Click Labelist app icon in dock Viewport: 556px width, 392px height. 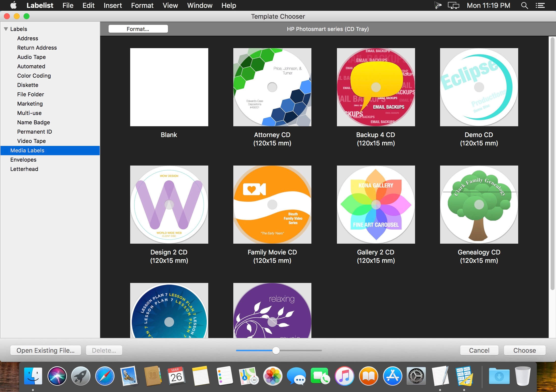pos(464,376)
